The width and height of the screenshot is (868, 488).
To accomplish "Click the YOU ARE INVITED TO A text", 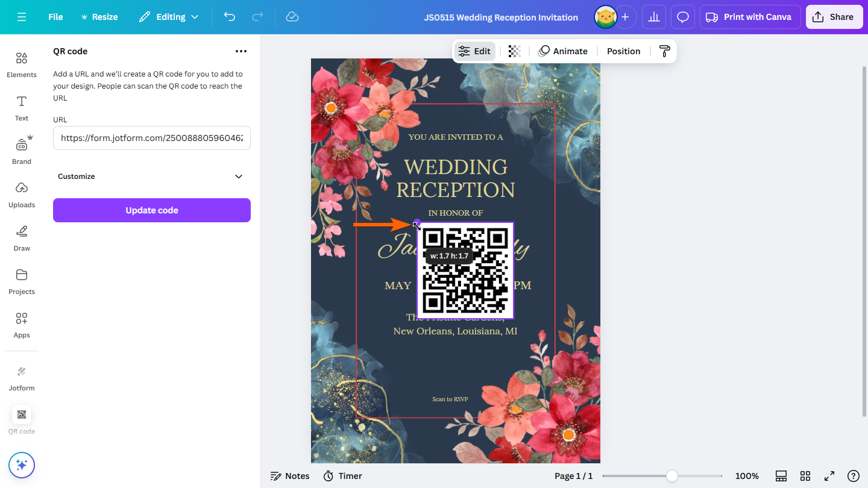I will 456,137.
